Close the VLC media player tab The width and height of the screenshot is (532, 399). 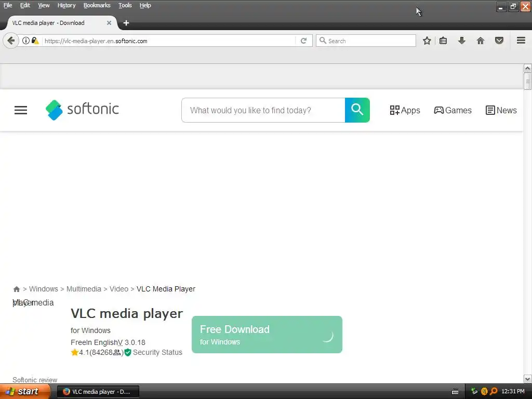click(x=109, y=23)
